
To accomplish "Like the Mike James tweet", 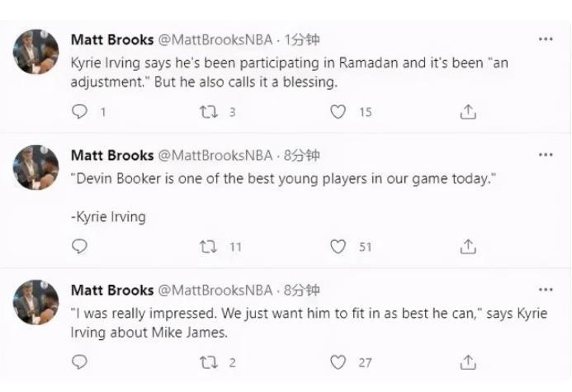I will [338, 362].
